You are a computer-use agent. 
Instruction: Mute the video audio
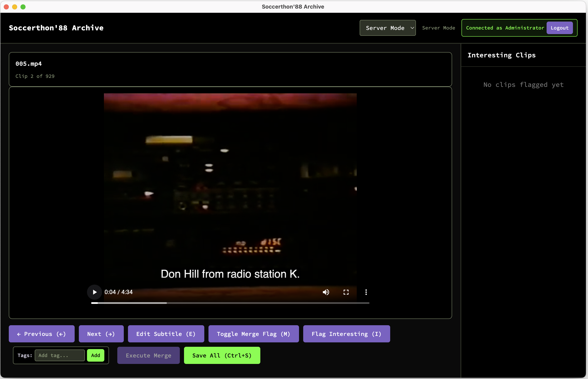pos(326,292)
